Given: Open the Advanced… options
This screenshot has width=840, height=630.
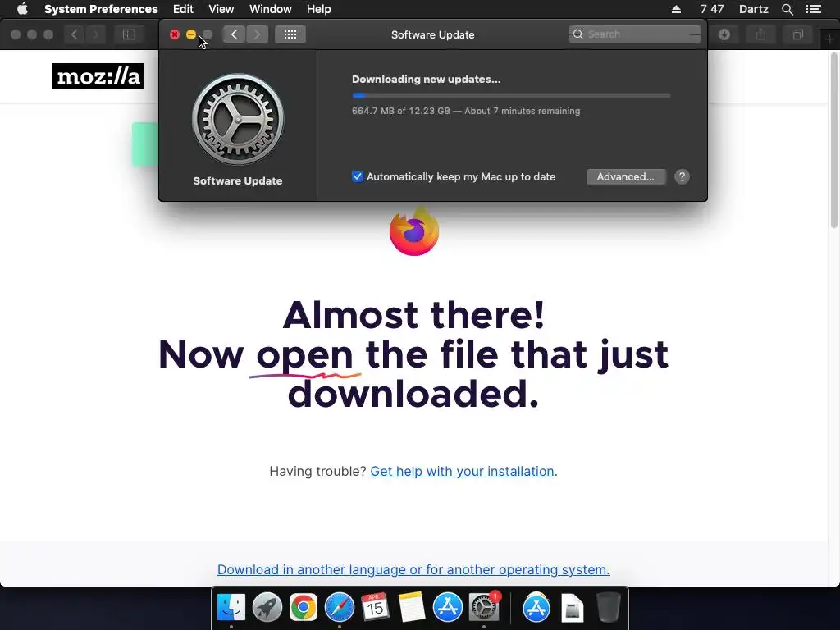Looking at the screenshot, I should click(x=626, y=177).
